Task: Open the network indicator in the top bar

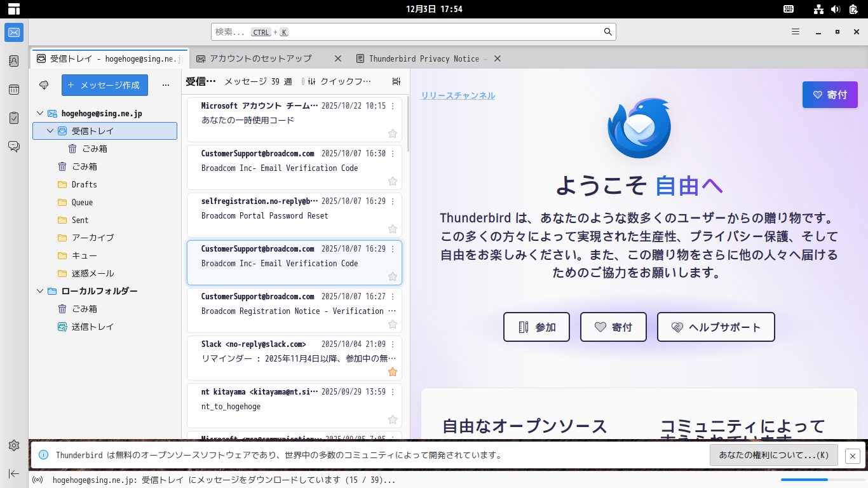Action: coord(818,9)
